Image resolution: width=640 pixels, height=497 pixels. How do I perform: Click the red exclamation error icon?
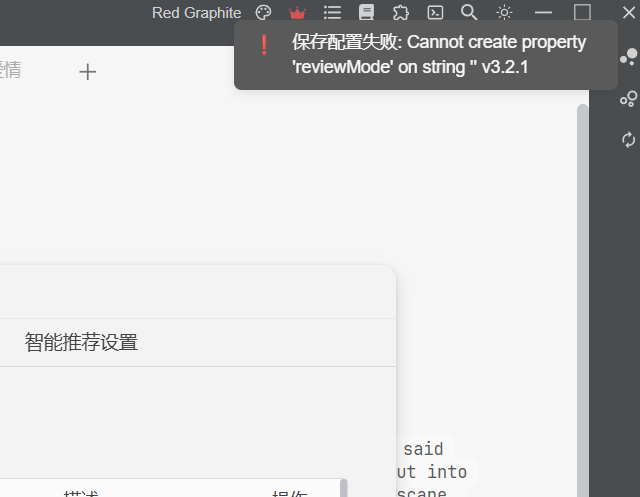tap(264, 45)
